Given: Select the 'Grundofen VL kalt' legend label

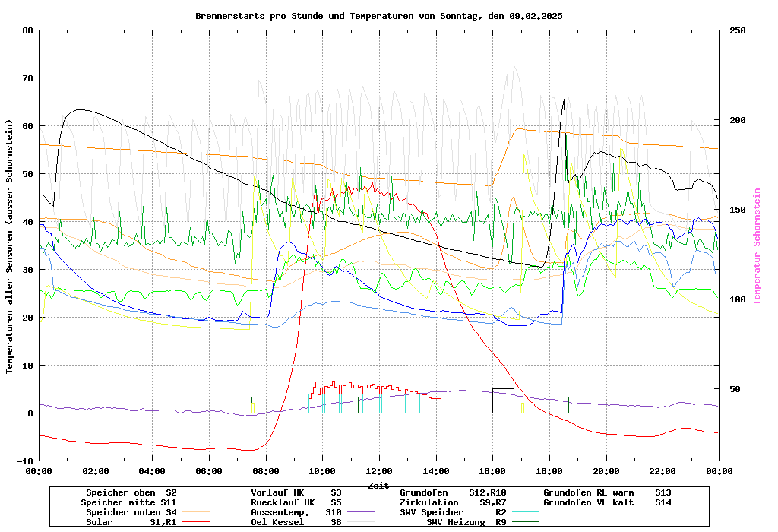Looking at the screenshot, I should coord(589,502).
